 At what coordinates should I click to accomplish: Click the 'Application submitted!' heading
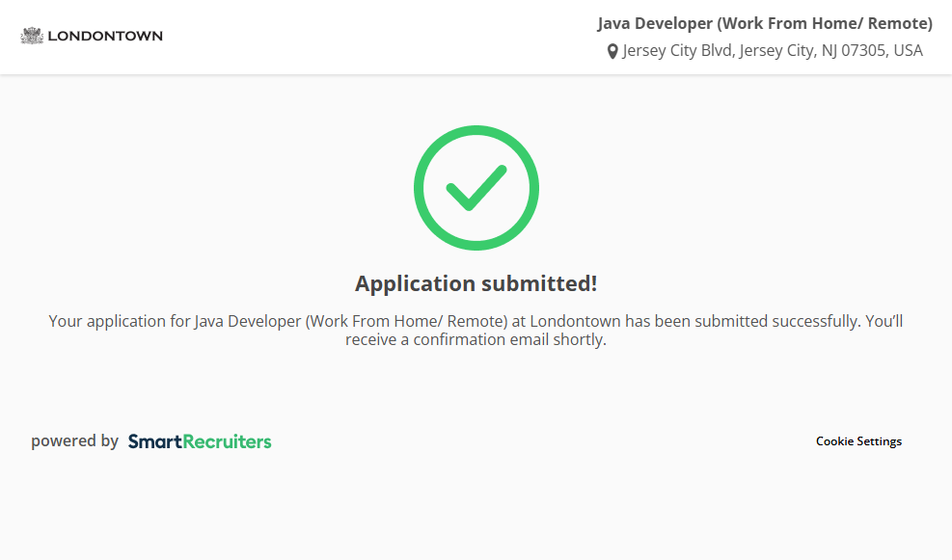[476, 283]
